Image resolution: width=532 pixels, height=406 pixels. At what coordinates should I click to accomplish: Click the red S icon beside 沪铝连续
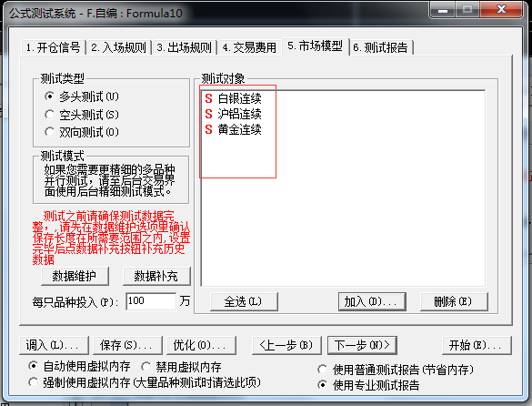(208, 114)
